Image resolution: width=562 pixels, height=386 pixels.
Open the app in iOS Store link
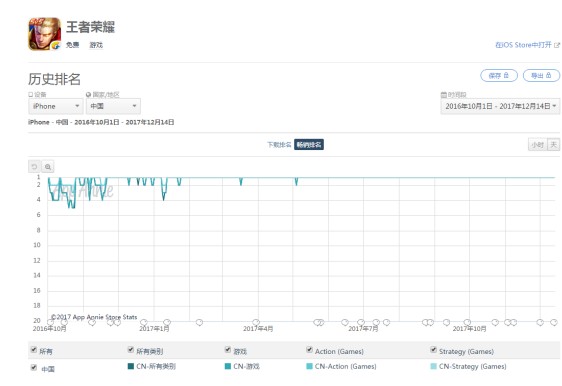pos(523,45)
